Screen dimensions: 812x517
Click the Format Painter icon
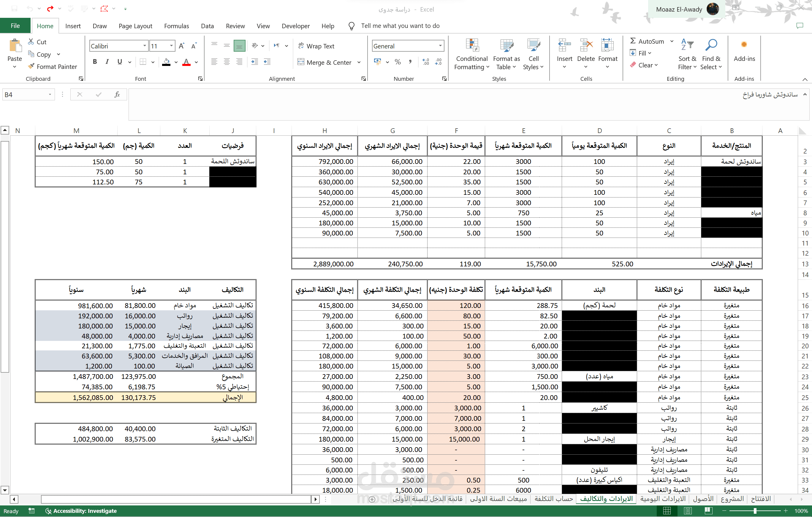[31, 67]
